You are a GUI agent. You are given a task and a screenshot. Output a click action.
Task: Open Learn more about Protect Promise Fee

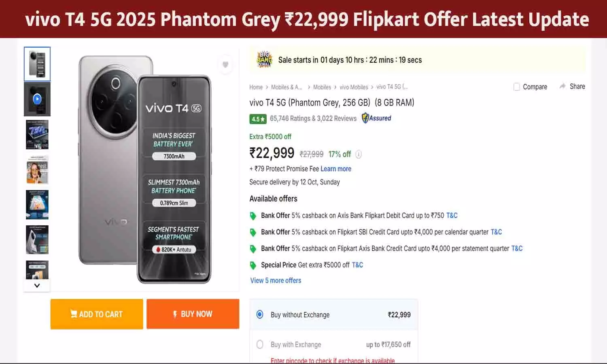pyautogui.click(x=335, y=169)
